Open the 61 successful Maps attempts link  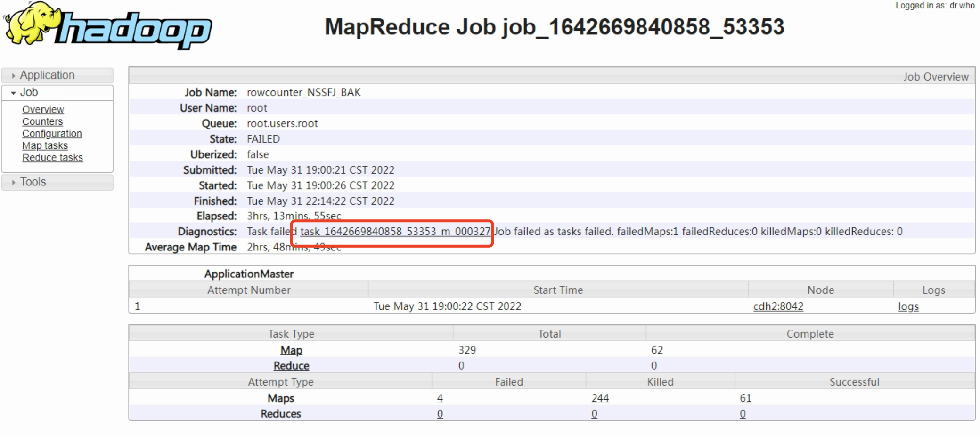pyautogui.click(x=745, y=398)
